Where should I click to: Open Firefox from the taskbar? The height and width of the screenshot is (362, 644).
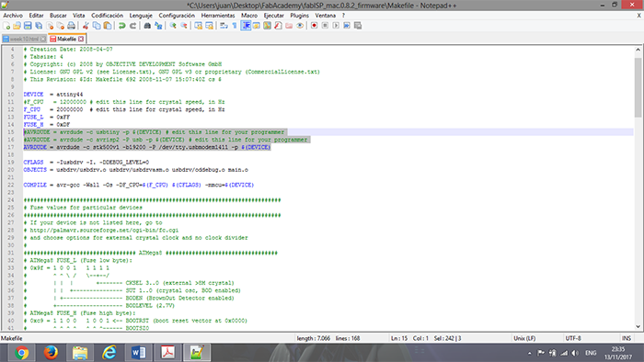pyautogui.click(x=51, y=353)
